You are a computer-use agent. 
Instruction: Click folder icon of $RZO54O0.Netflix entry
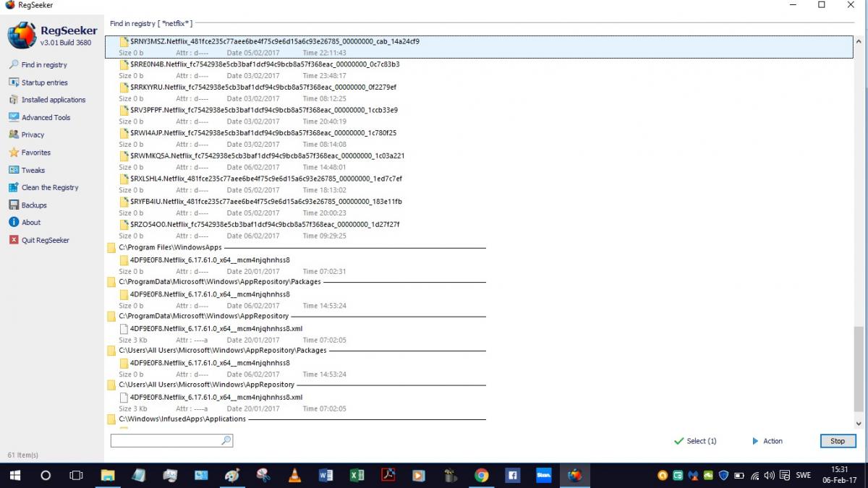click(124, 224)
